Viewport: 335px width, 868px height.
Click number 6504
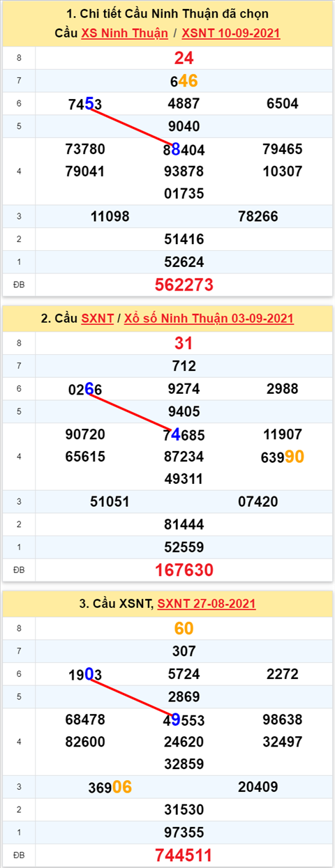[x=283, y=104]
